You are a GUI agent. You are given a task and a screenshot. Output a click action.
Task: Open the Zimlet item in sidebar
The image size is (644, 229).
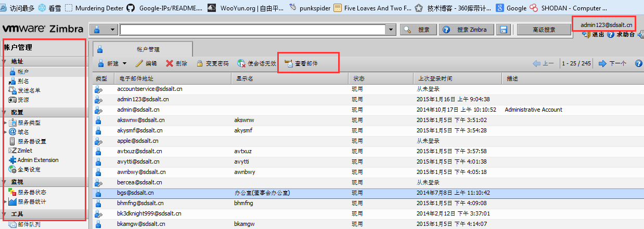(24, 151)
